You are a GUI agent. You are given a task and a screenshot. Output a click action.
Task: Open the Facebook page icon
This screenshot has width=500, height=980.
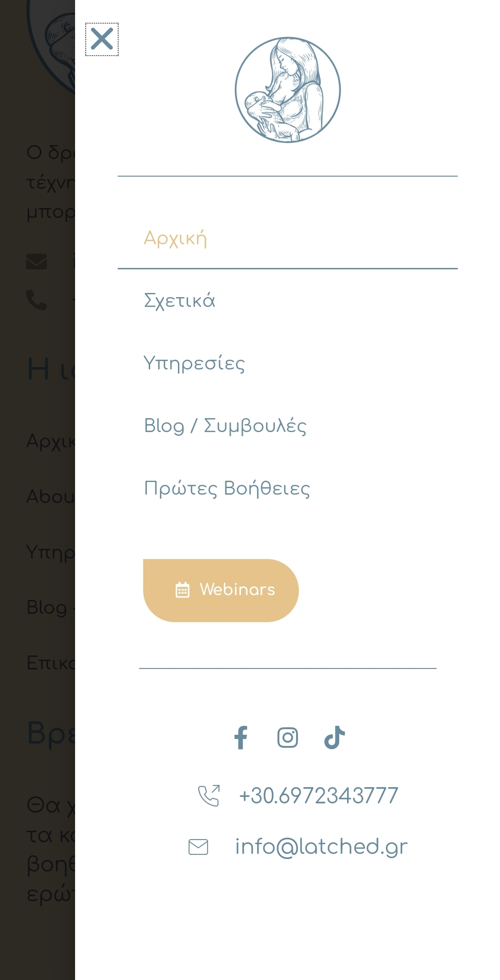[241, 737]
